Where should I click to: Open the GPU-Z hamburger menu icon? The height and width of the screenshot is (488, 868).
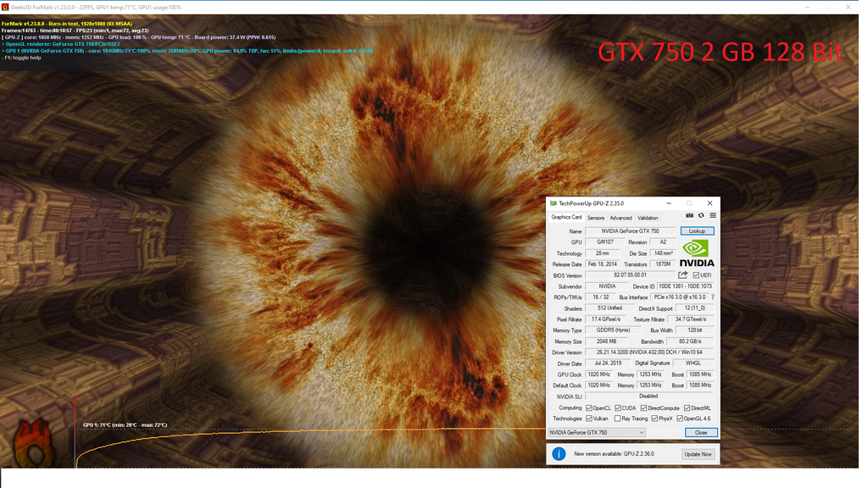713,216
